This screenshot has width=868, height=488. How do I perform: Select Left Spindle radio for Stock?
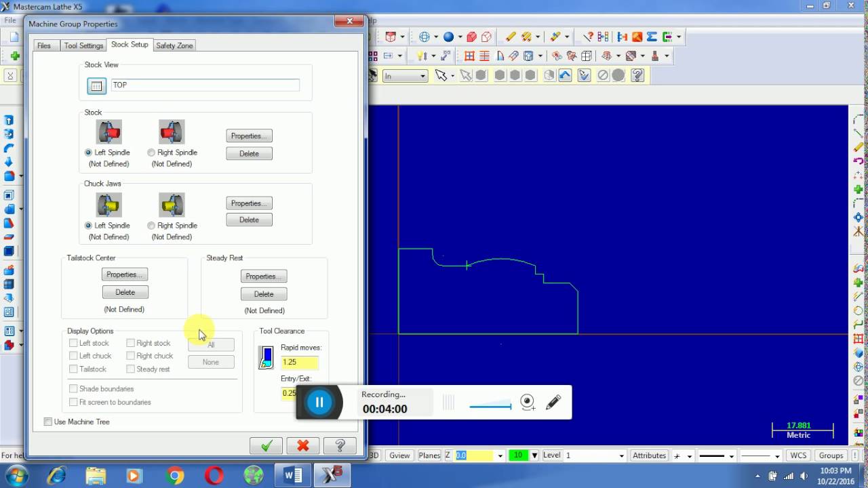point(88,152)
